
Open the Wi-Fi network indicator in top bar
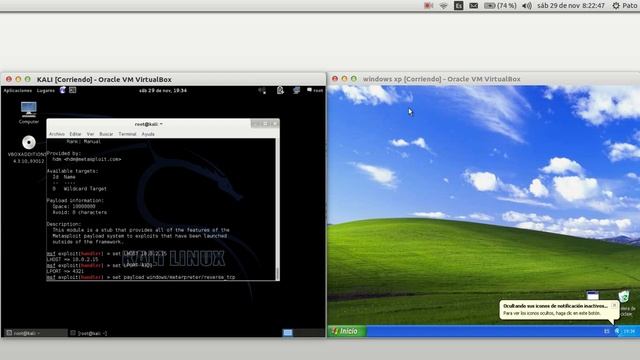(x=444, y=6)
